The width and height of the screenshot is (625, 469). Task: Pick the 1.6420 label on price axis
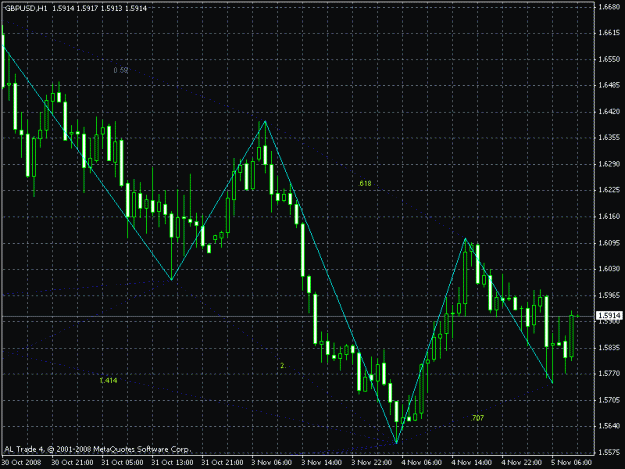tap(610, 112)
